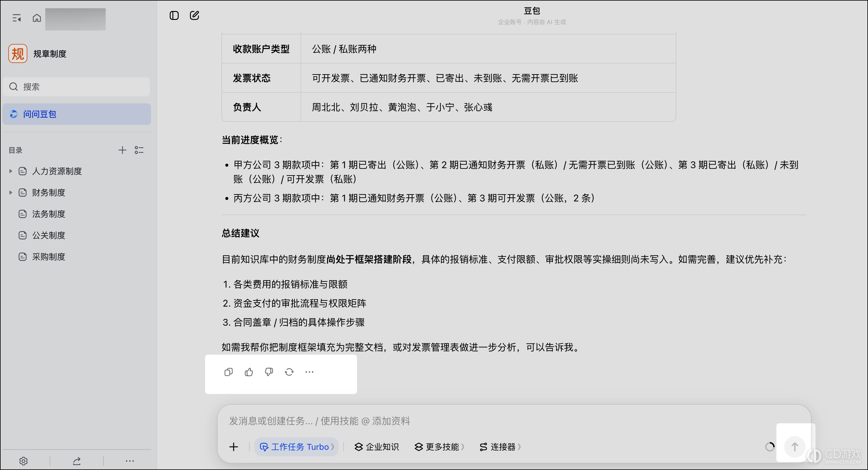
Task: Like the response with thumbs up
Action: click(249, 372)
